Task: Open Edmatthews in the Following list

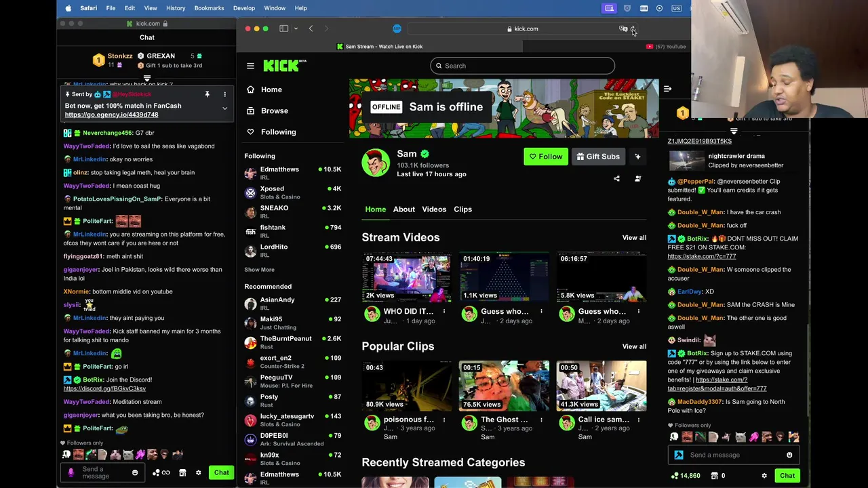Action: tap(293, 174)
